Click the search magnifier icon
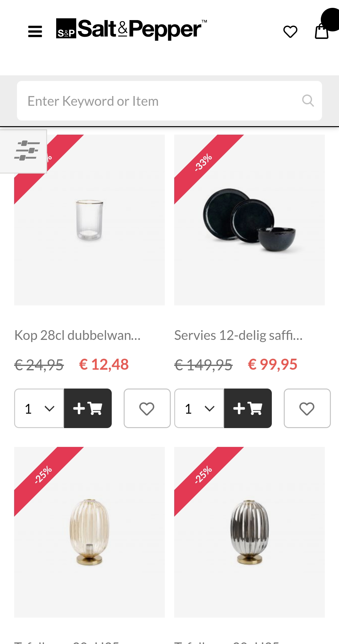The image size is (339, 644). click(308, 101)
